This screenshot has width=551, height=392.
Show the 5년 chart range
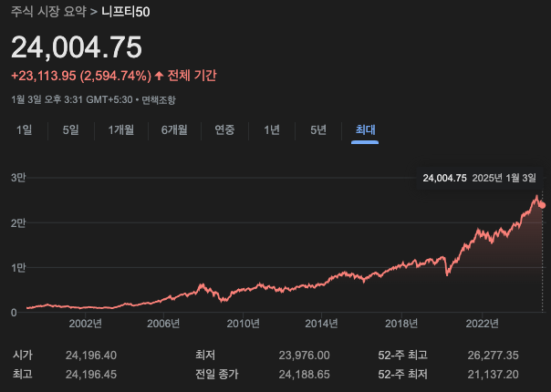pos(318,130)
